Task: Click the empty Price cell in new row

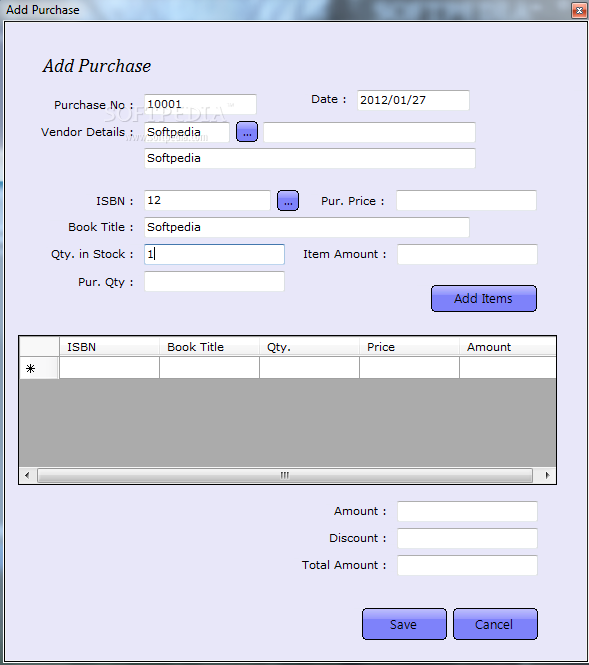Action: pos(410,368)
